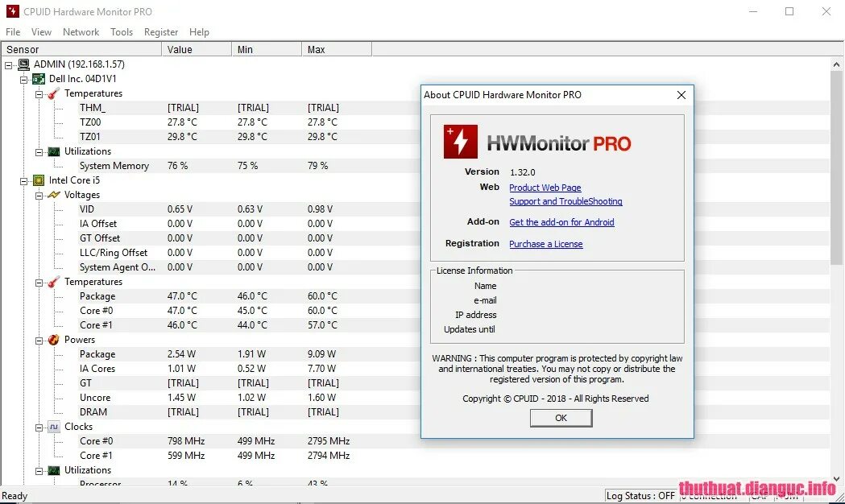
Task: Click the scrollbar down arrow in the sensor list
Action: pyautogui.click(x=836, y=479)
